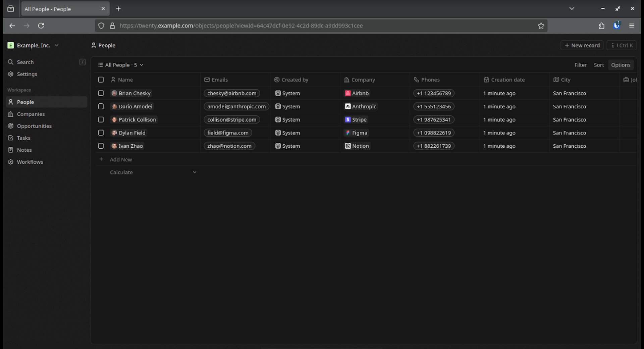644x349 pixels.
Task: Click the browser extensions puzzle icon
Action: click(x=601, y=26)
